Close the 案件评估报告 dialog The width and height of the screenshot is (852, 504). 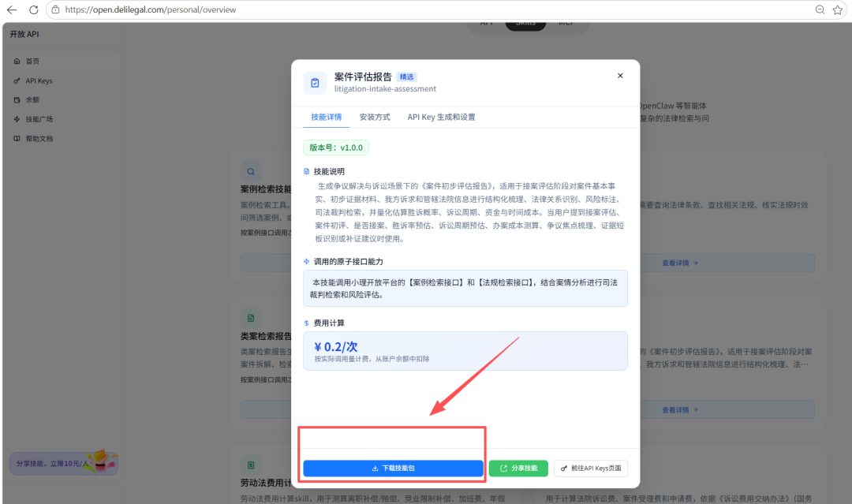[x=620, y=76]
